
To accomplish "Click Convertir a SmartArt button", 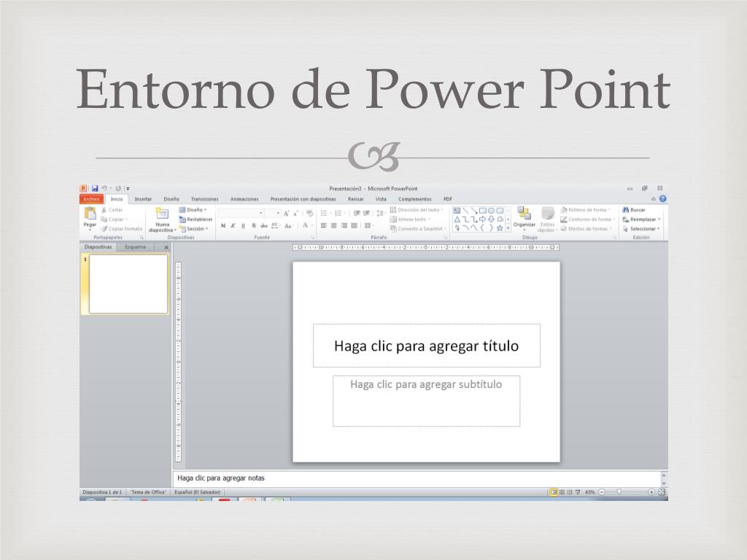I will 418,229.
